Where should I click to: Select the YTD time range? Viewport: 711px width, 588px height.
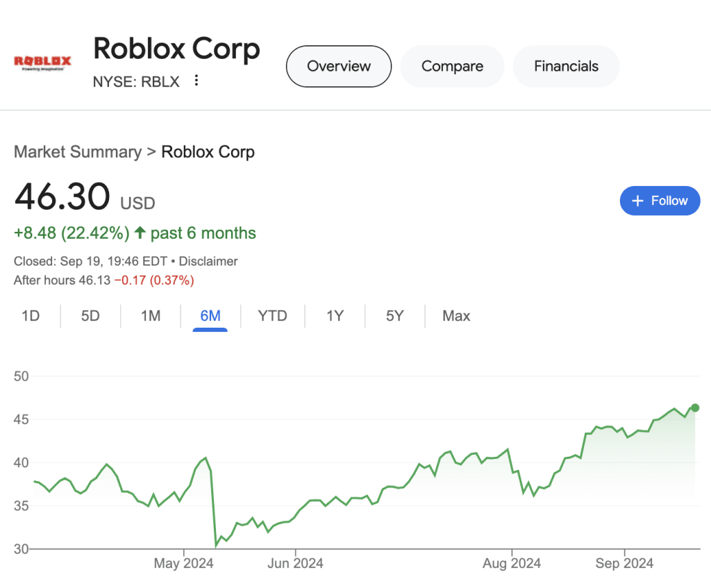click(x=273, y=316)
